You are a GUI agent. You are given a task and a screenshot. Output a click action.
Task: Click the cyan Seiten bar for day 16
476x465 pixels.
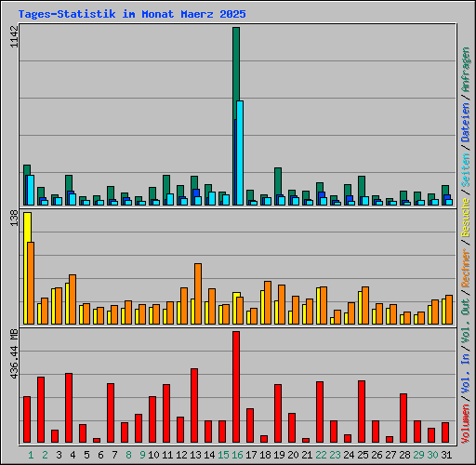tap(240, 153)
